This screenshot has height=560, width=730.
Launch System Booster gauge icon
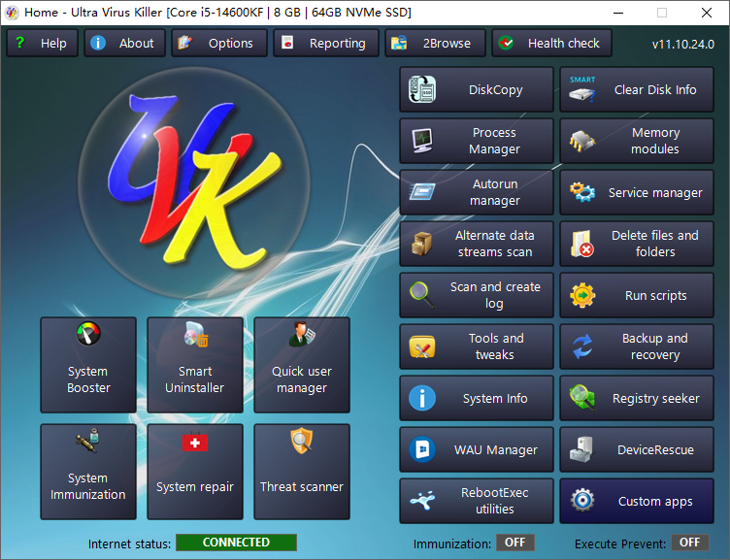(x=88, y=334)
